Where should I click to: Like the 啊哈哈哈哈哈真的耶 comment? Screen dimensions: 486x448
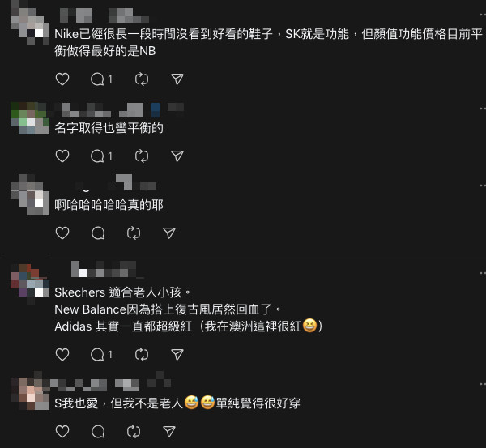(x=62, y=233)
